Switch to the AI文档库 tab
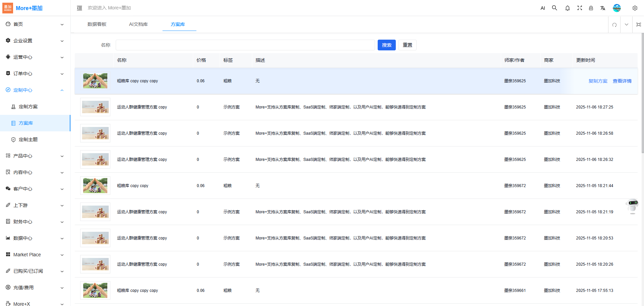 pos(138,24)
